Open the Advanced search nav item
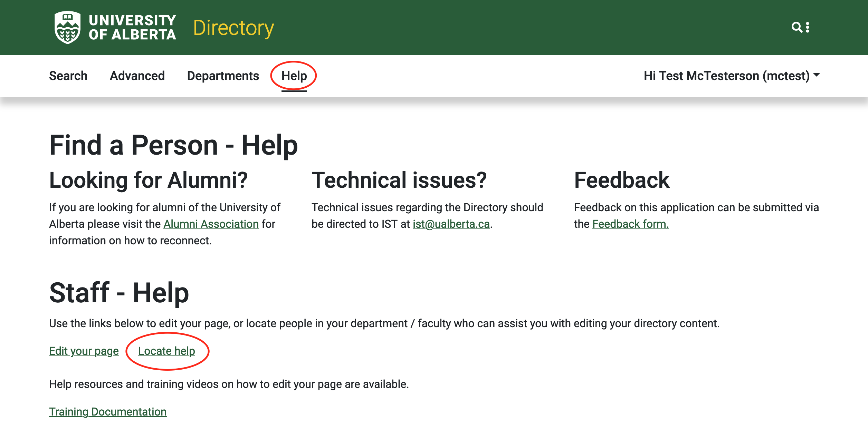 137,76
